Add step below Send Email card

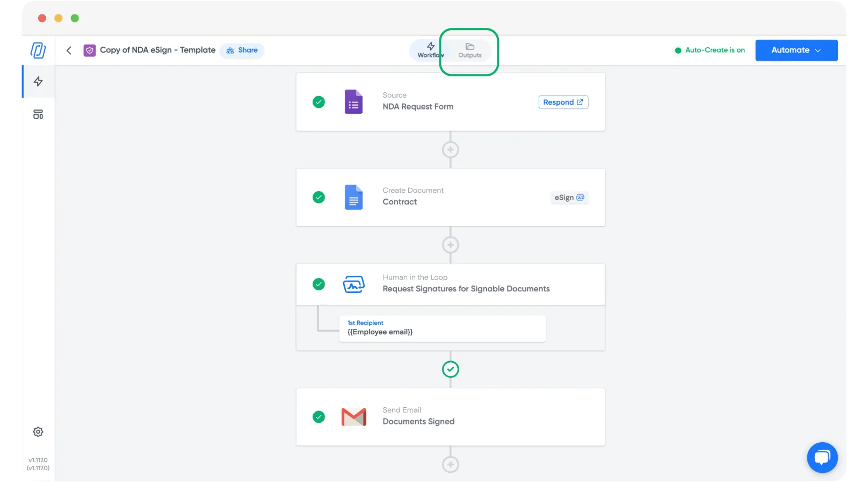[451, 465]
